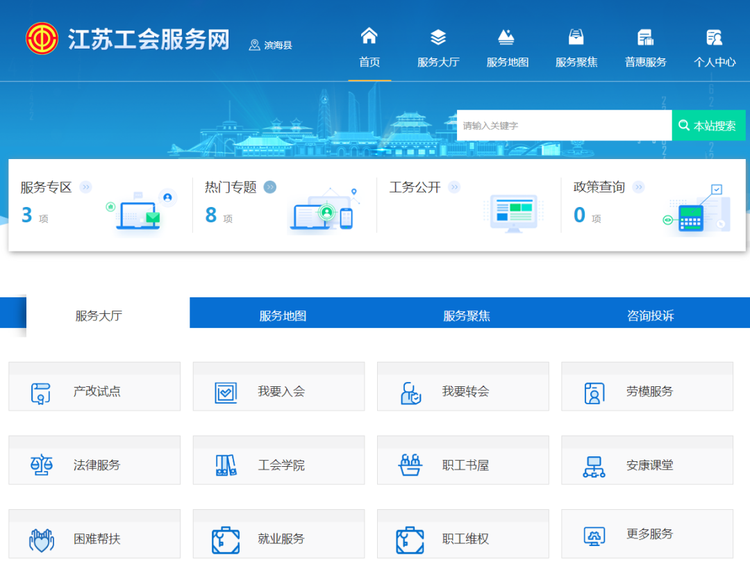This screenshot has width=750, height=562.
Task: Click the 江苏工会服务网 logo emblem
Action: (42, 38)
